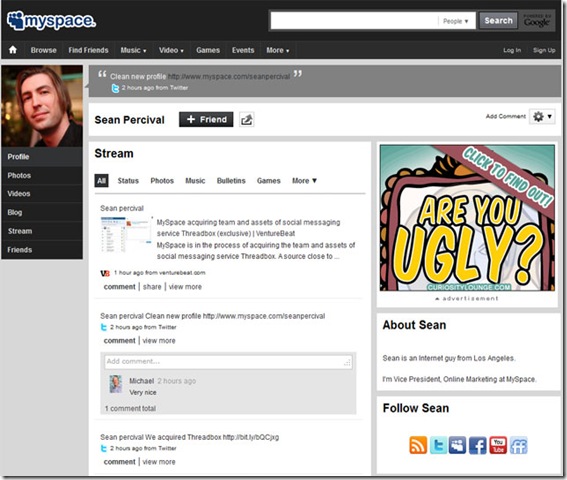Click commenter name Michael
Image resolution: width=567 pixels, height=480 pixels.
142,381
